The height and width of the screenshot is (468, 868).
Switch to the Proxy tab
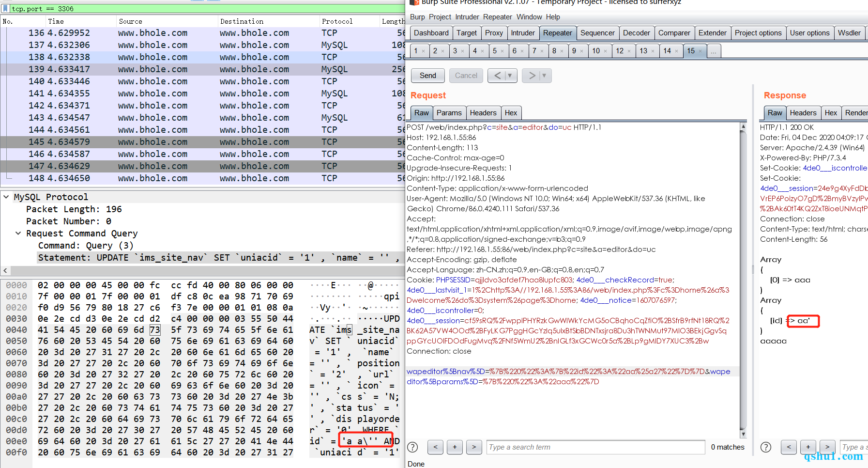tap(494, 33)
